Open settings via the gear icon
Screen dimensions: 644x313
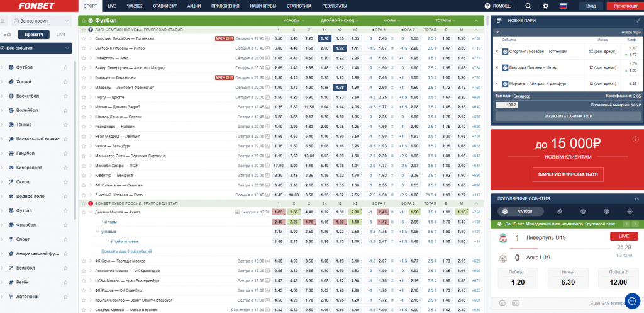pyautogui.click(x=545, y=6)
